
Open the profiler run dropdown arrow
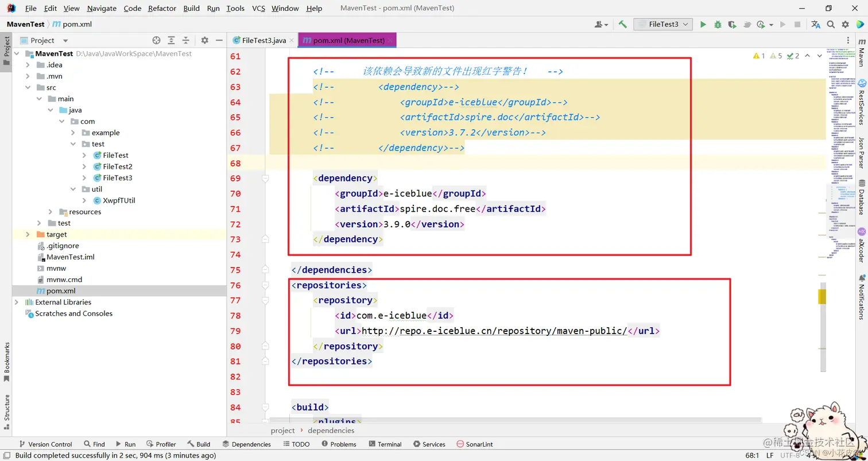[x=771, y=25]
